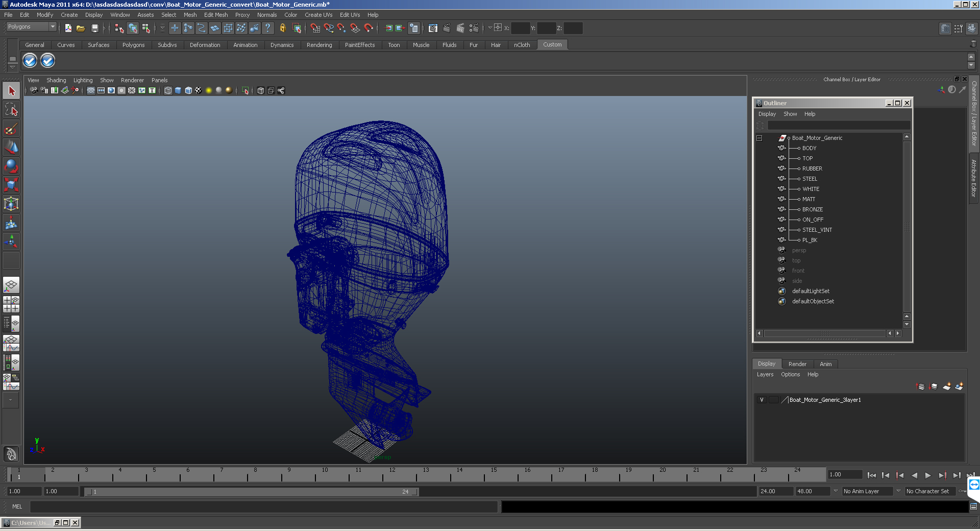Toggle isolate select in viewport toolbar
Screen dimensions: 980x531
coord(245,90)
